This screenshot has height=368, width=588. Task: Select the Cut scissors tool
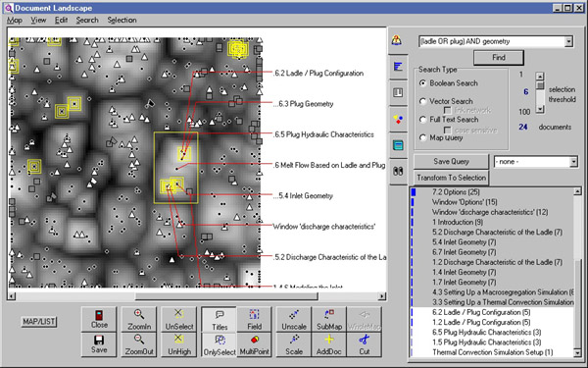click(x=365, y=344)
